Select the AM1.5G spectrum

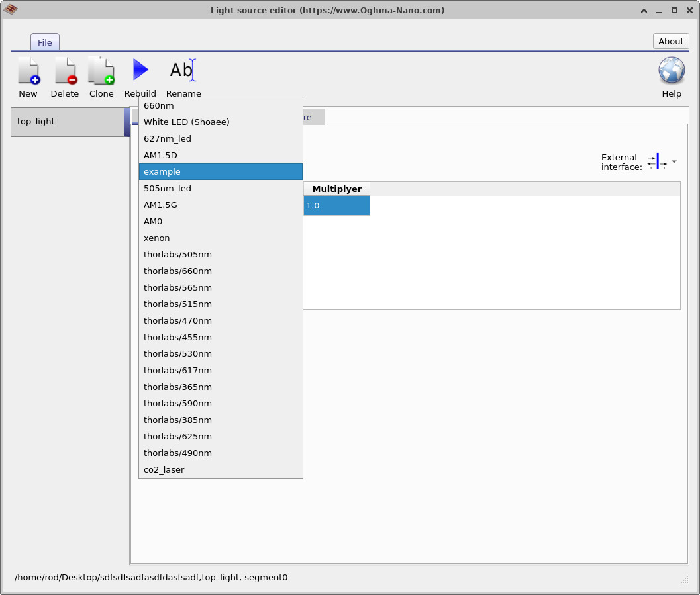pyautogui.click(x=159, y=205)
